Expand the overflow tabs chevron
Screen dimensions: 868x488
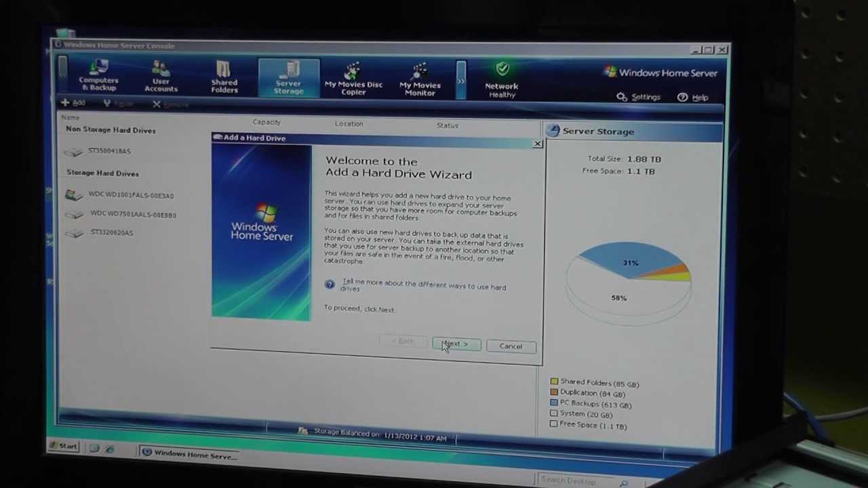(461, 81)
